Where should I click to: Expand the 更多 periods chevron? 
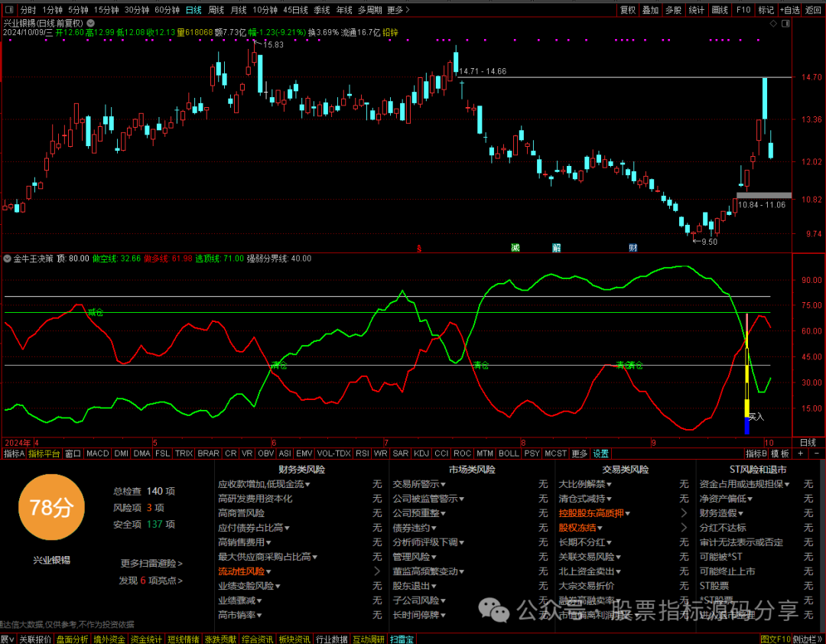(x=398, y=10)
